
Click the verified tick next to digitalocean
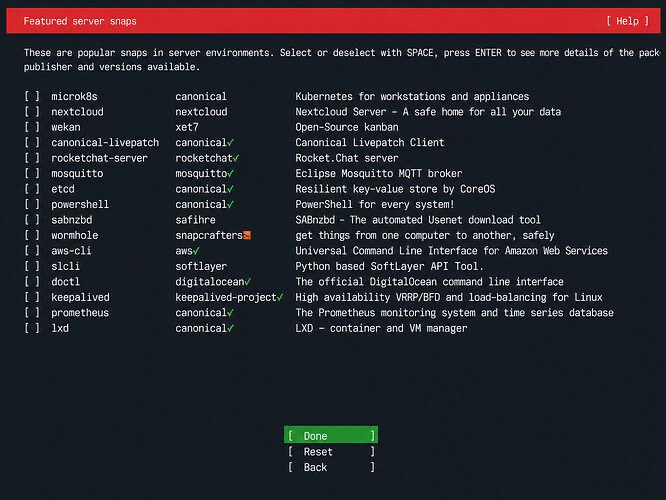(248, 282)
